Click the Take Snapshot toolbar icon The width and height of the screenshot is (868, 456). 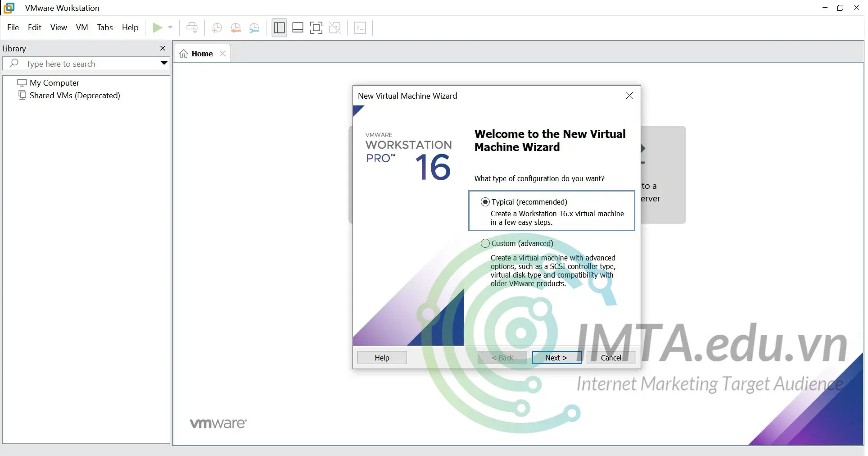point(217,28)
